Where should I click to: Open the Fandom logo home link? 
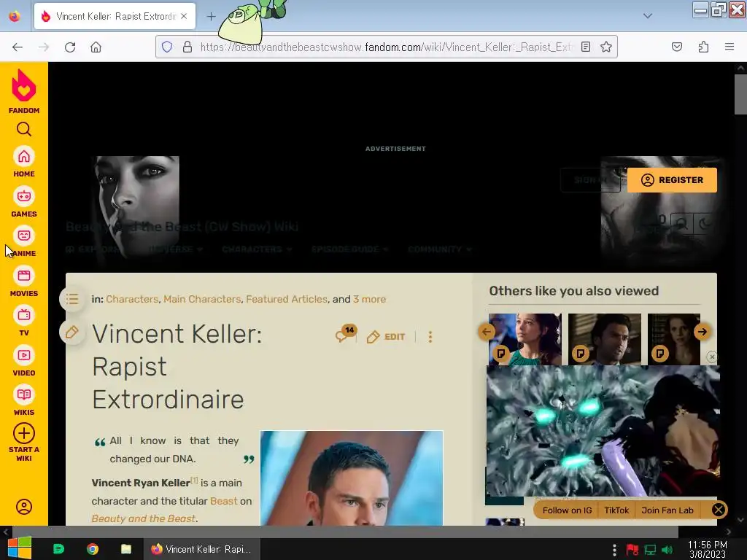(24, 91)
